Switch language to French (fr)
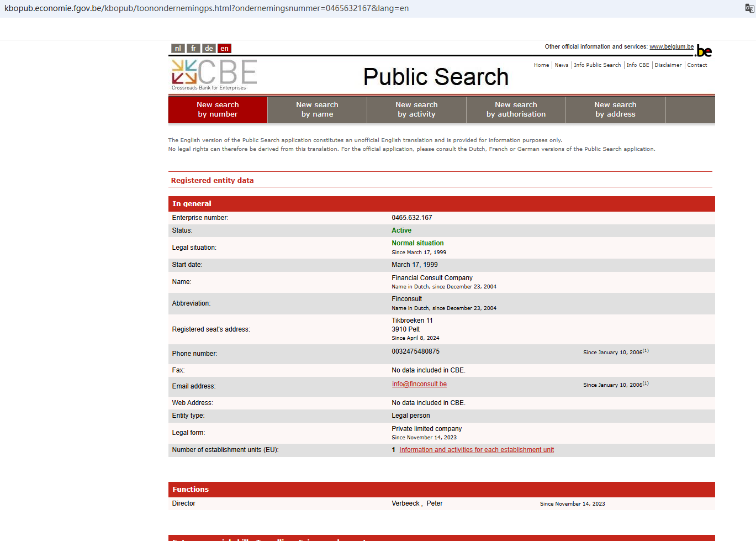The height and width of the screenshot is (541, 756). 193,49
